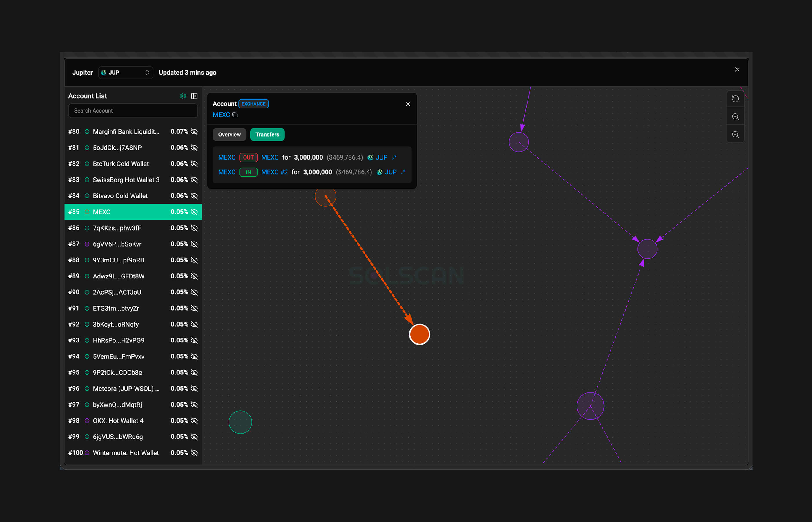Toggle visibility of Wintermute: Hot Wallet

tap(194, 452)
